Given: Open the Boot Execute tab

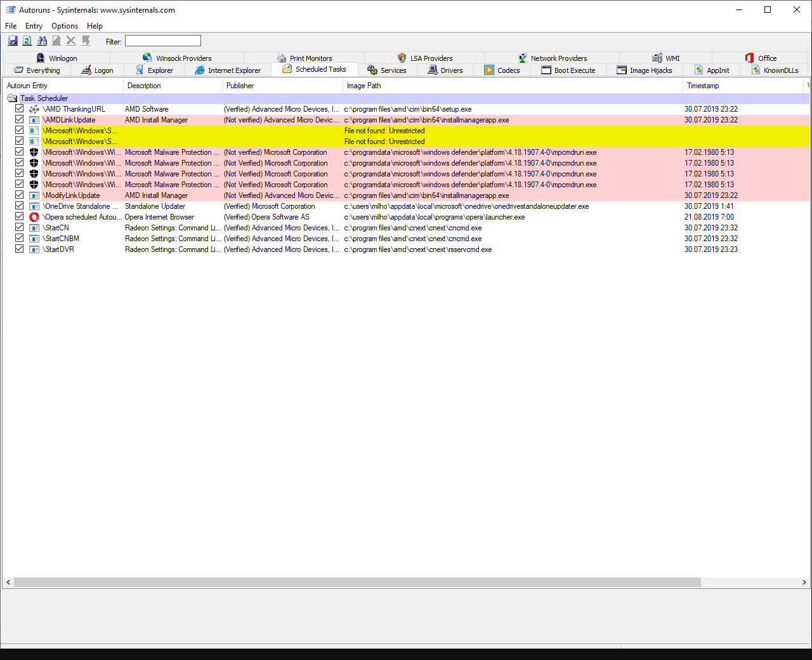Looking at the screenshot, I should coord(568,70).
